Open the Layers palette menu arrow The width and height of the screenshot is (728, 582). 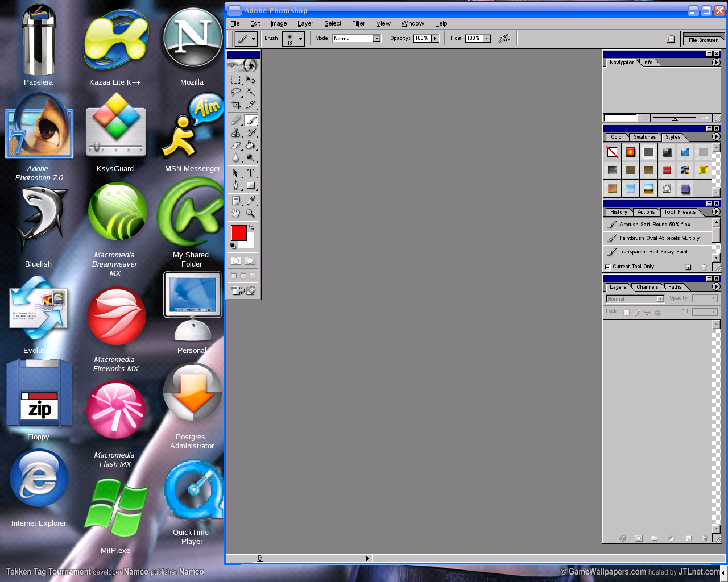pos(716,287)
